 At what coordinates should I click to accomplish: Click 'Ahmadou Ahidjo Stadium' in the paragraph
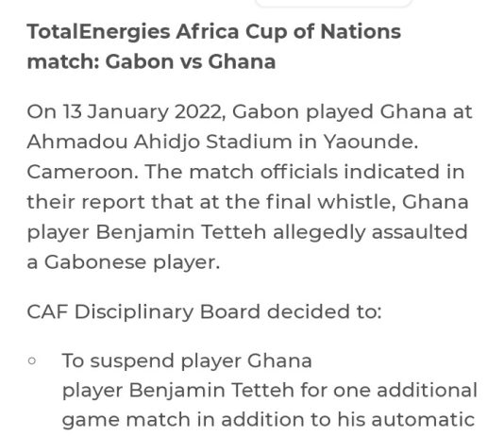pyautogui.click(x=160, y=142)
